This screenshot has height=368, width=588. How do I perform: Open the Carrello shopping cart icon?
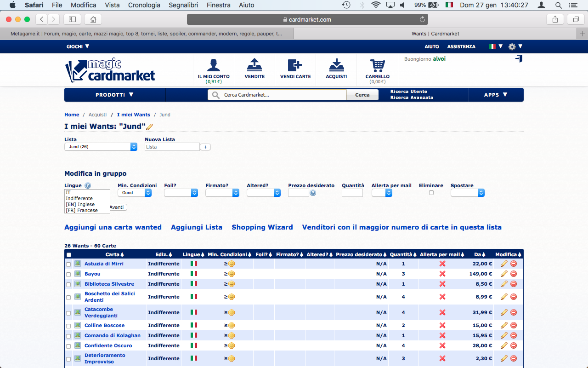tap(378, 65)
